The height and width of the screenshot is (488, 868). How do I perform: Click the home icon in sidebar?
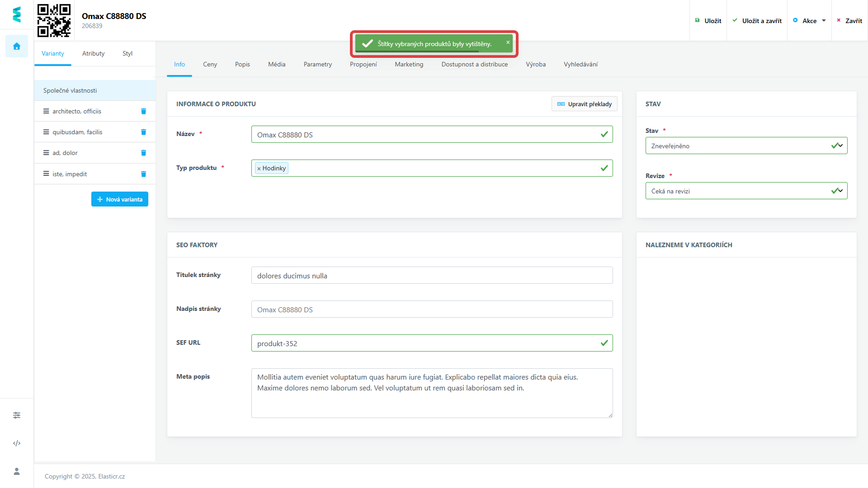[x=17, y=46]
